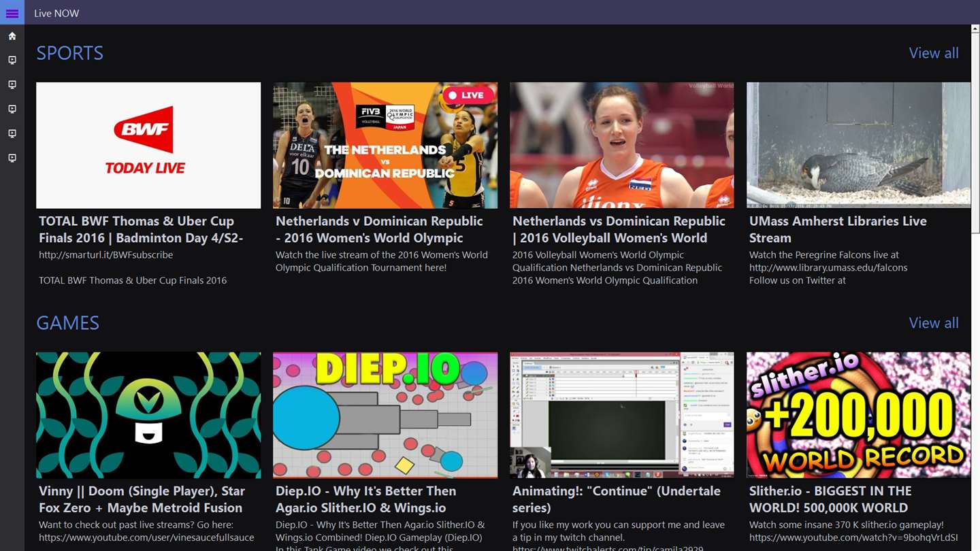This screenshot has width=980, height=551.
Task: Open the slither.io +200,000 World Record thumbnail
Action: [x=859, y=415]
